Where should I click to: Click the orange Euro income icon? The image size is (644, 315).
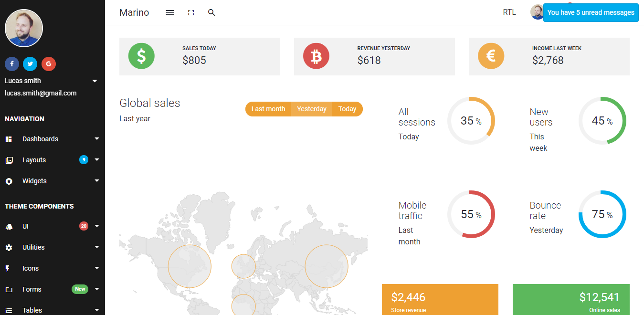[491, 56]
